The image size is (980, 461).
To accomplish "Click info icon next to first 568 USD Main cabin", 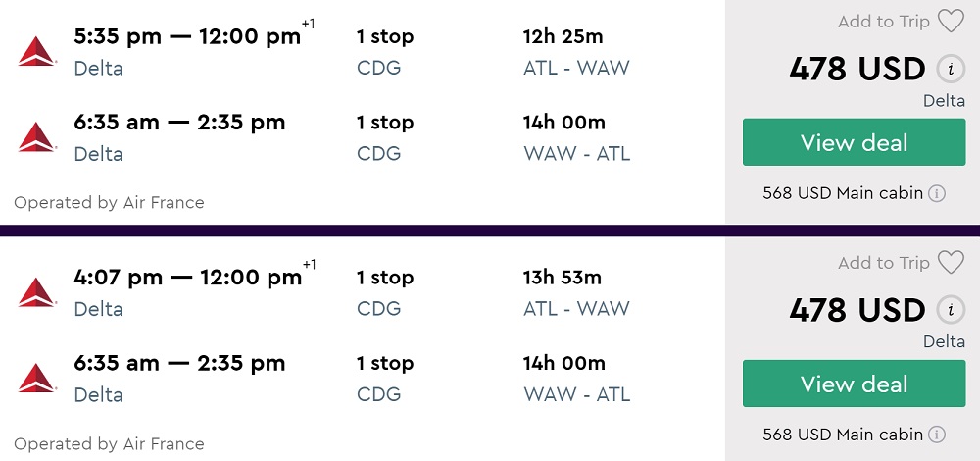I will click(x=937, y=193).
